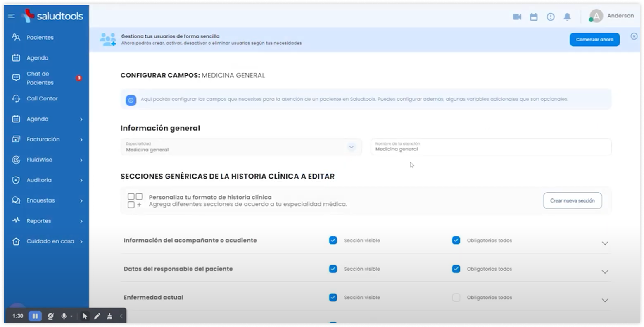Expand Datos del responsable del paciente row
644x327 pixels.
(x=605, y=272)
